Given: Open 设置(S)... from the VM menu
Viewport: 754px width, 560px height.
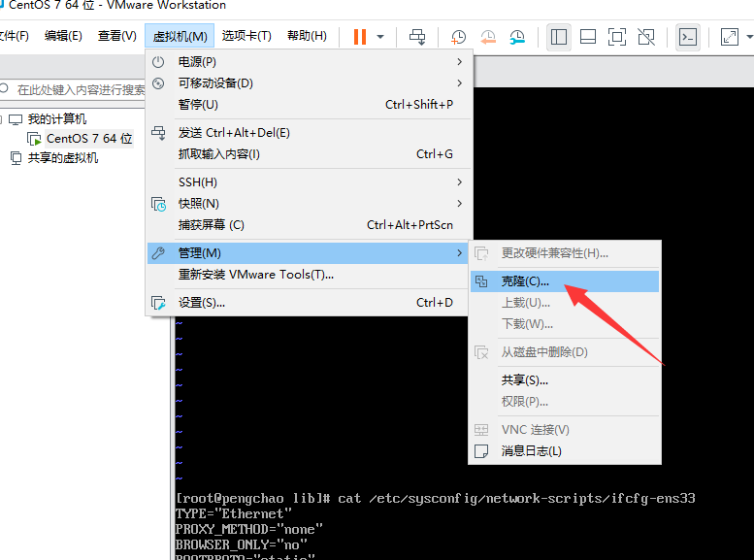Looking at the screenshot, I should point(308,303).
